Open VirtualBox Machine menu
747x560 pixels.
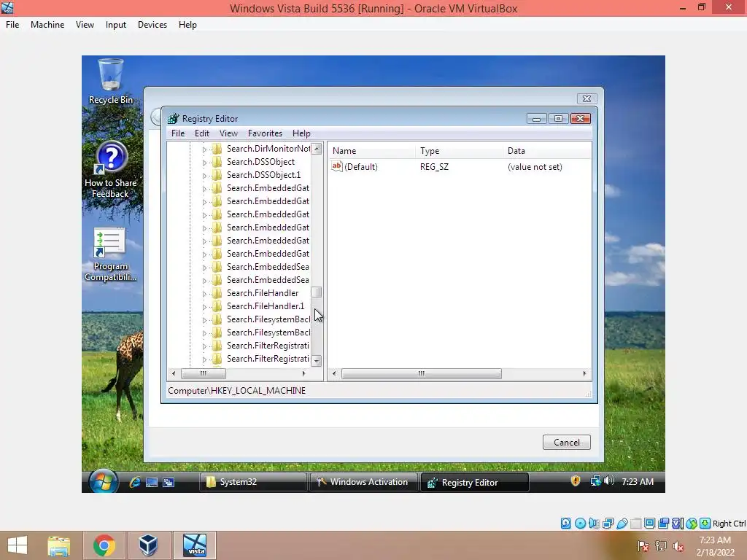47,25
